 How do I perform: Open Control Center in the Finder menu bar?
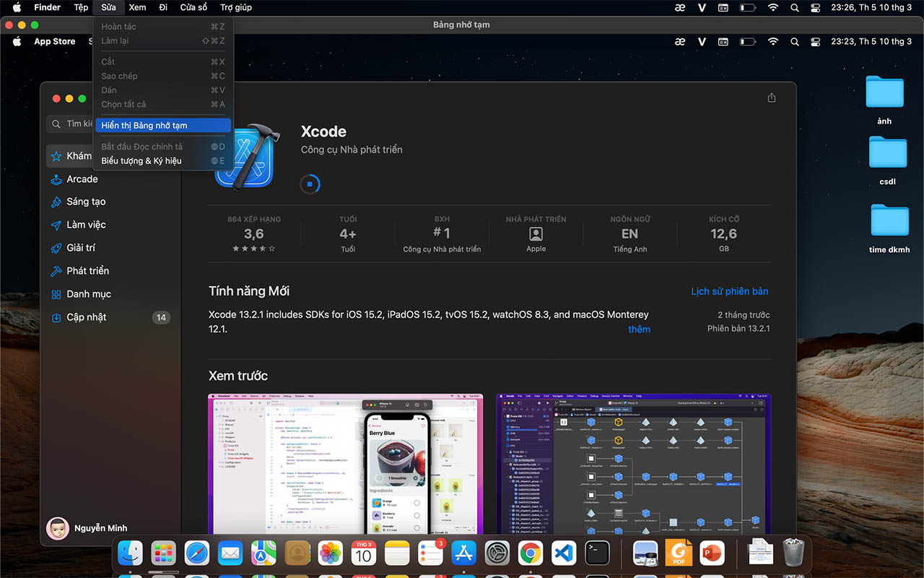point(816,7)
